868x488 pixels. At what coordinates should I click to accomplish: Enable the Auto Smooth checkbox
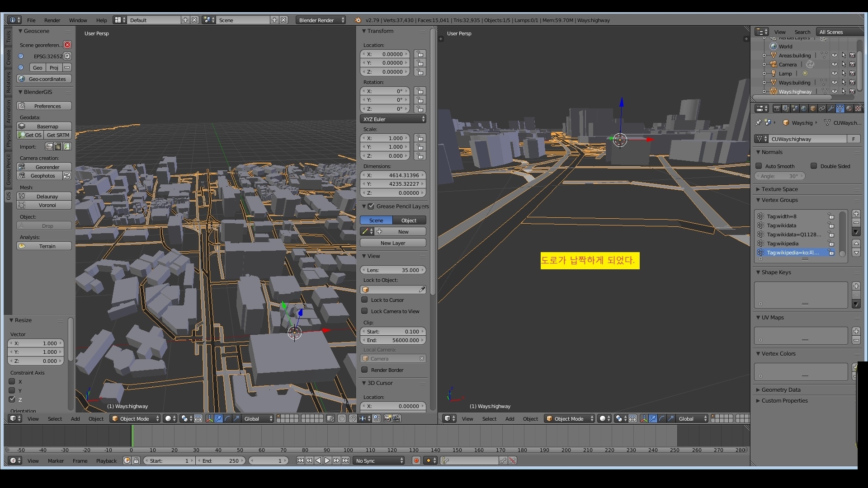(759, 166)
